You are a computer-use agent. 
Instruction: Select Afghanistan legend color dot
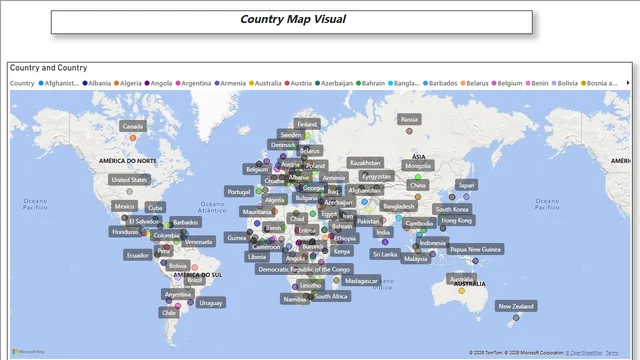tap(41, 83)
